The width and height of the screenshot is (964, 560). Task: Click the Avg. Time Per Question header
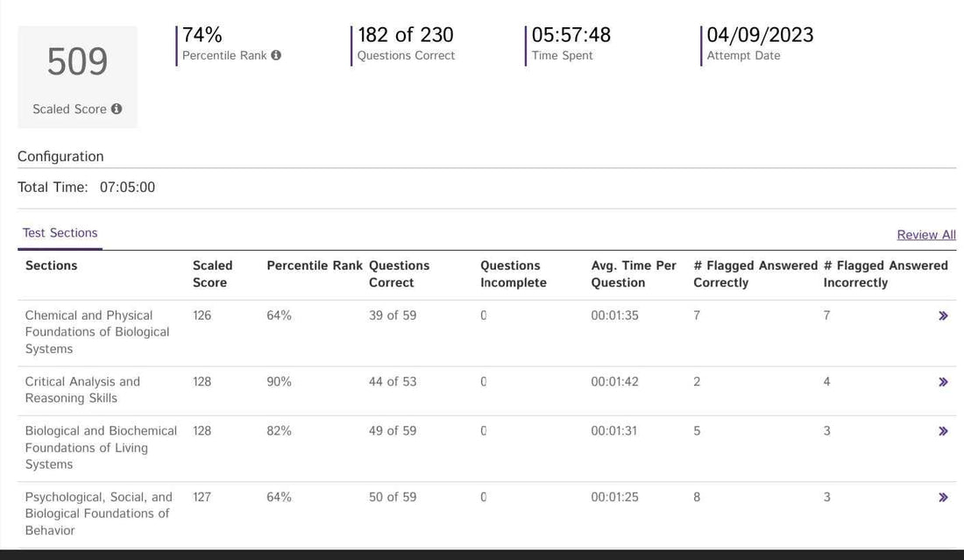(x=633, y=273)
